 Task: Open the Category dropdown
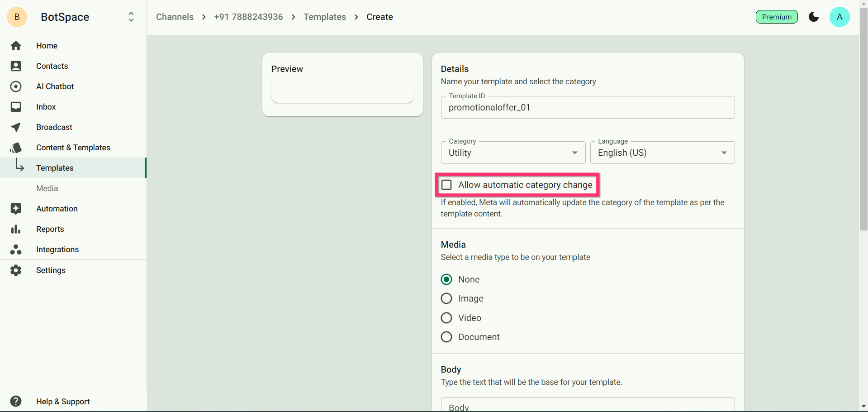coord(513,153)
